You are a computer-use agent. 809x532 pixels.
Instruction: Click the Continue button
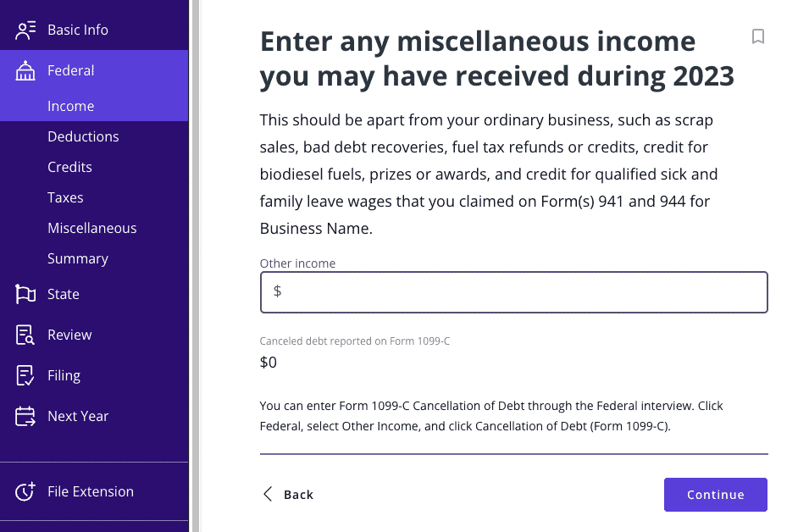click(715, 495)
